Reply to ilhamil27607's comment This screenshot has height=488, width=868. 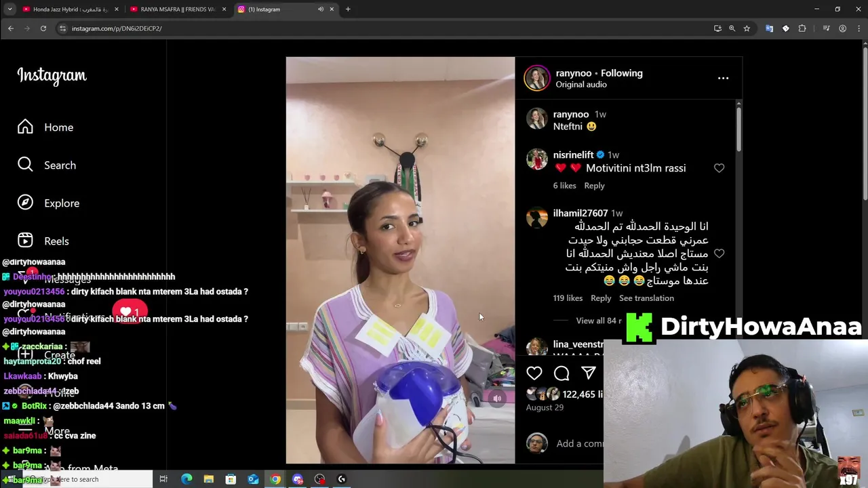coord(601,298)
